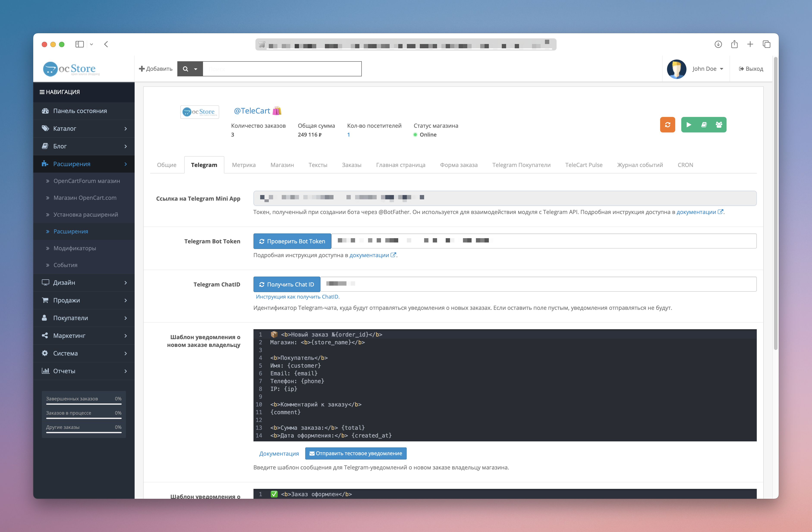812x532 pixels.
Task: Open Инструкция как получить ChatID link
Action: tap(297, 297)
